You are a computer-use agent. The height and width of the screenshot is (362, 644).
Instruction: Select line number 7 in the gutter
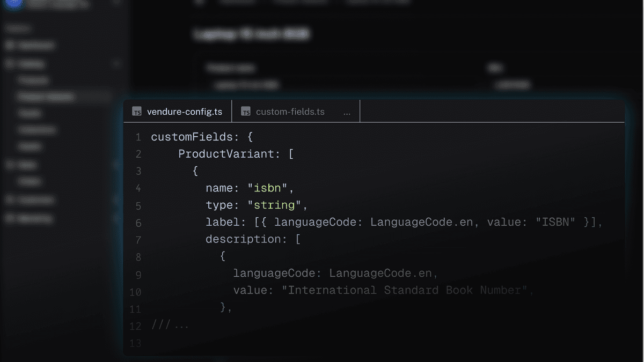tap(138, 240)
